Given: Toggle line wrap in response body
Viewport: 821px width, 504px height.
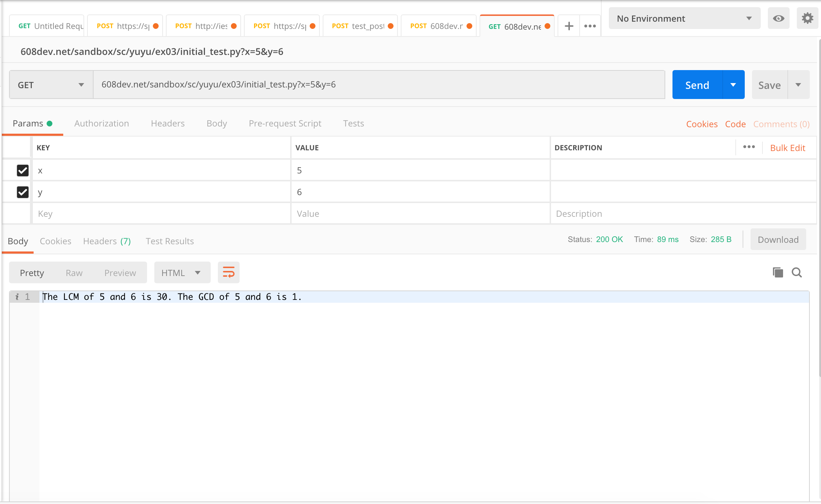Looking at the screenshot, I should tap(228, 272).
